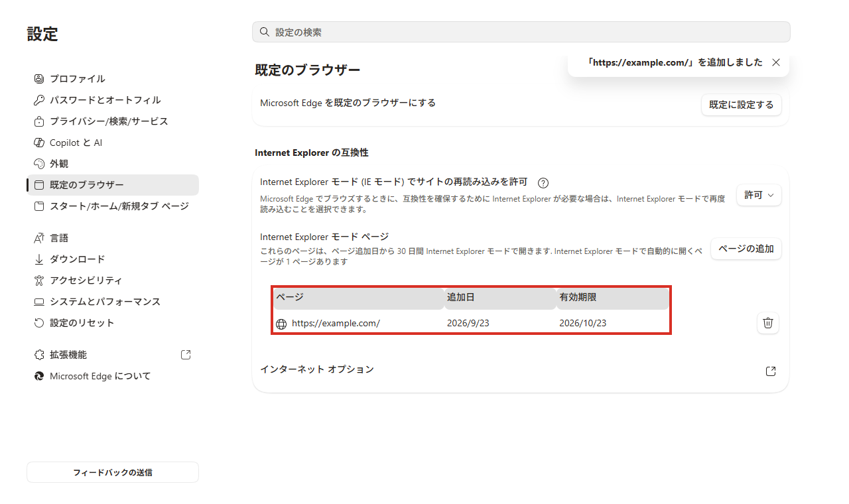This screenshot has width=849, height=504.
Task: Click the search magnifier icon
Action: (x=264, y=32)
